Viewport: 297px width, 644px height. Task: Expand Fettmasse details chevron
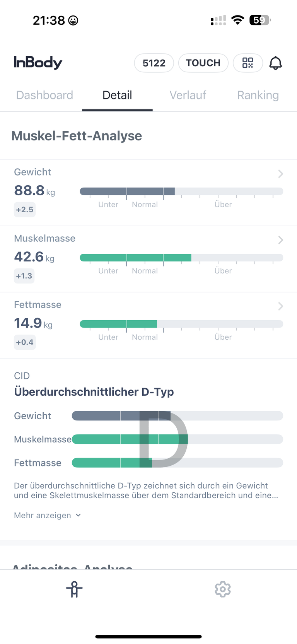tap(281, 306)
